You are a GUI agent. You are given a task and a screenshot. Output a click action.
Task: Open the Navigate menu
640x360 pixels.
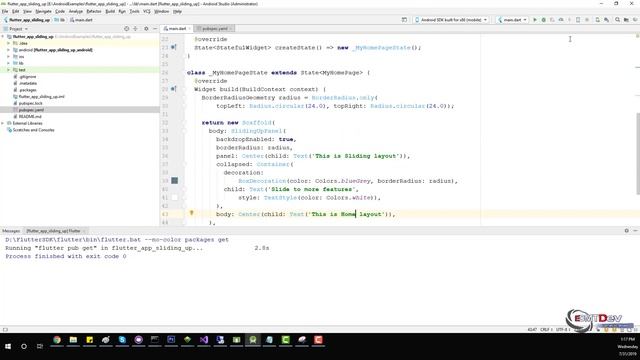point(43,11)
